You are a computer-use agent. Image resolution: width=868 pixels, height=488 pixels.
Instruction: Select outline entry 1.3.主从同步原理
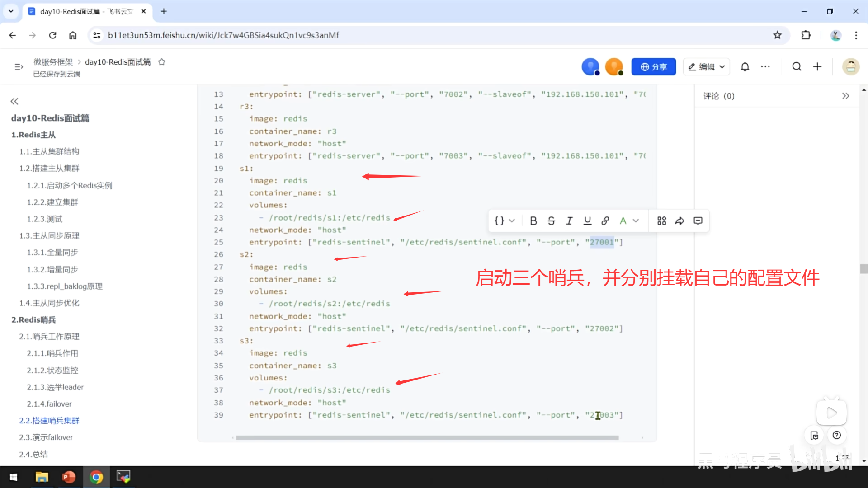pyautogui.click(x=49, y=236)
